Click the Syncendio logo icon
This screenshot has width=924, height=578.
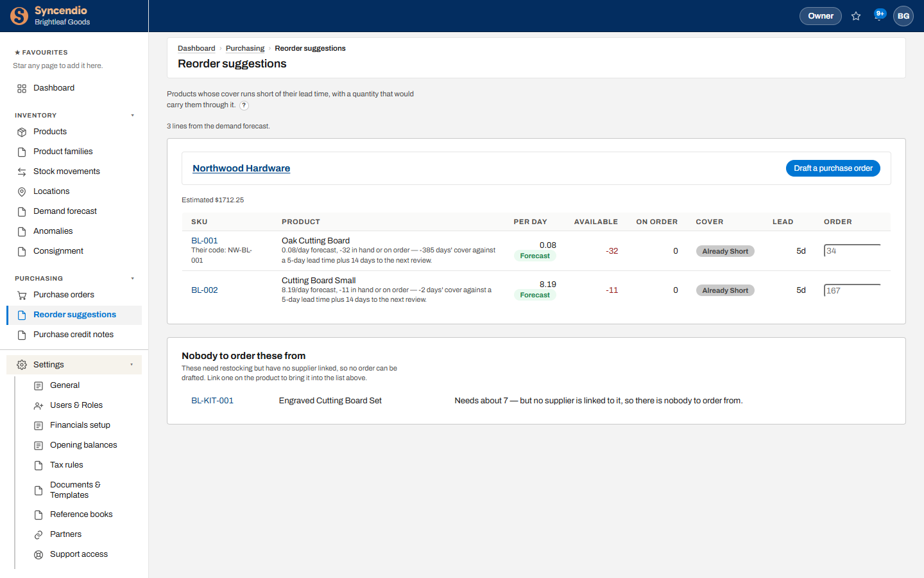(x=19, y=16)
